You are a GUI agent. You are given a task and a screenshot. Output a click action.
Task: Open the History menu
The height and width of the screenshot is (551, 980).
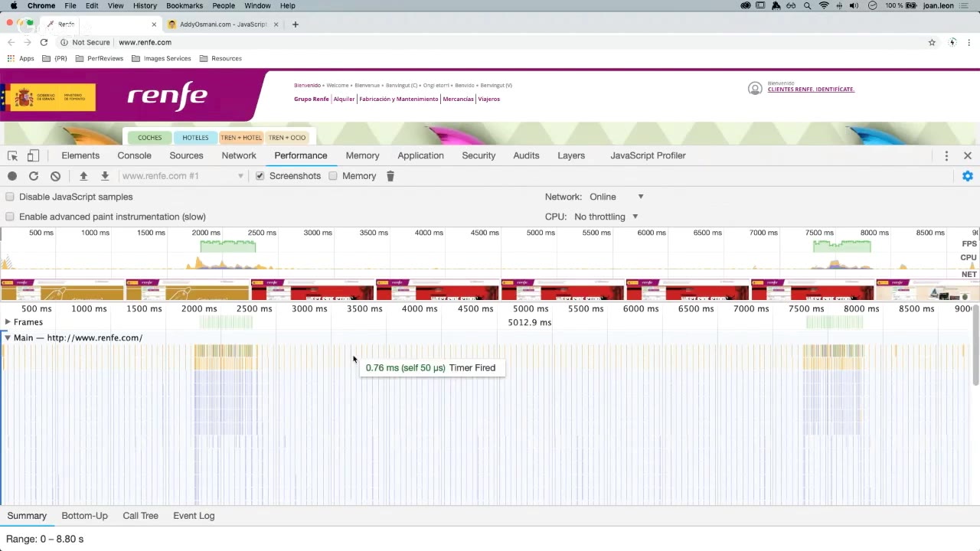145,5
